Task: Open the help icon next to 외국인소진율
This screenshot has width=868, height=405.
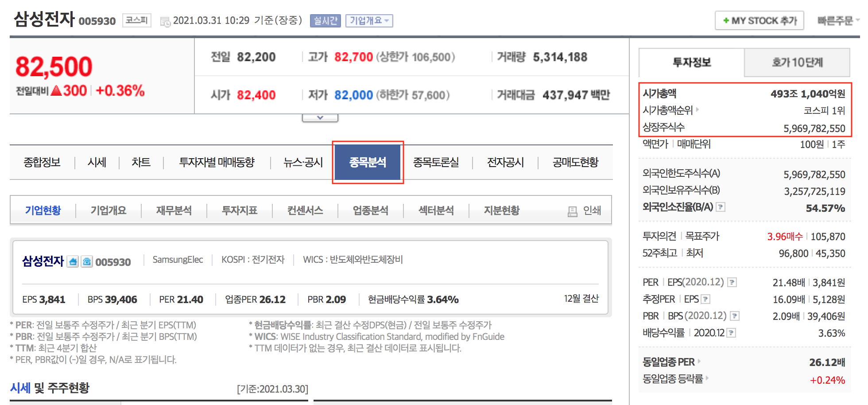Action: coord(721,206)
